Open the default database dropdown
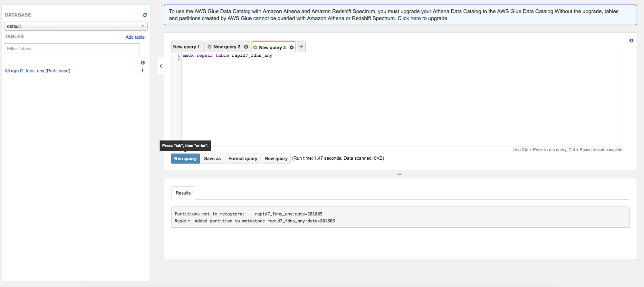 coord(75,26)
